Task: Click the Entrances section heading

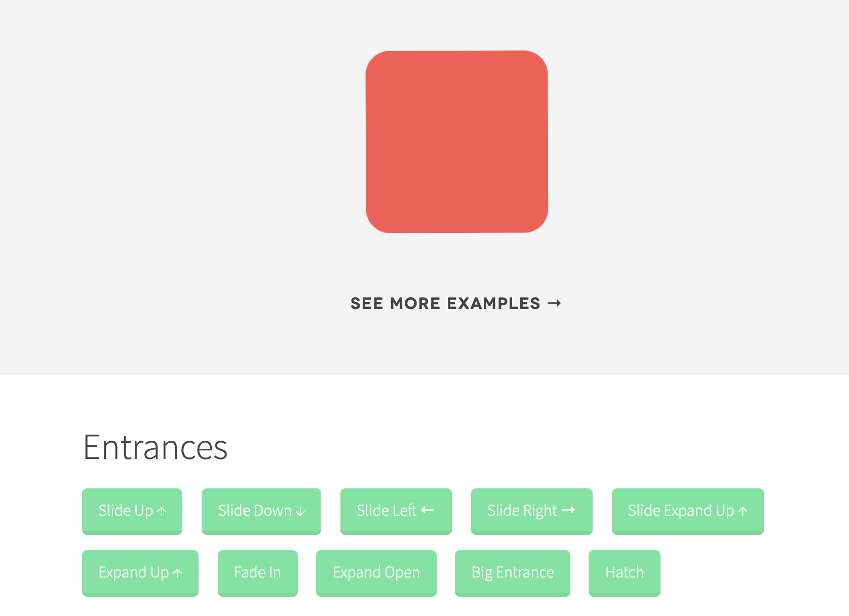Action: point(156,447)
